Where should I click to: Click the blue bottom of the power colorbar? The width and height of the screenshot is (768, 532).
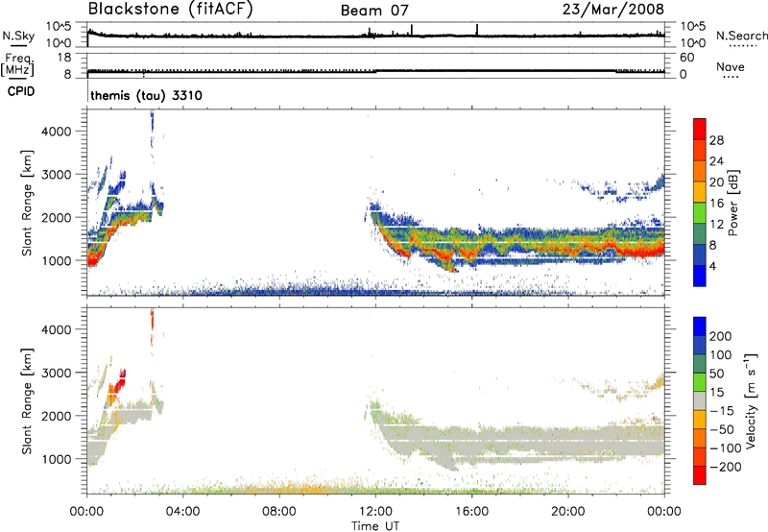pos(700,277)
